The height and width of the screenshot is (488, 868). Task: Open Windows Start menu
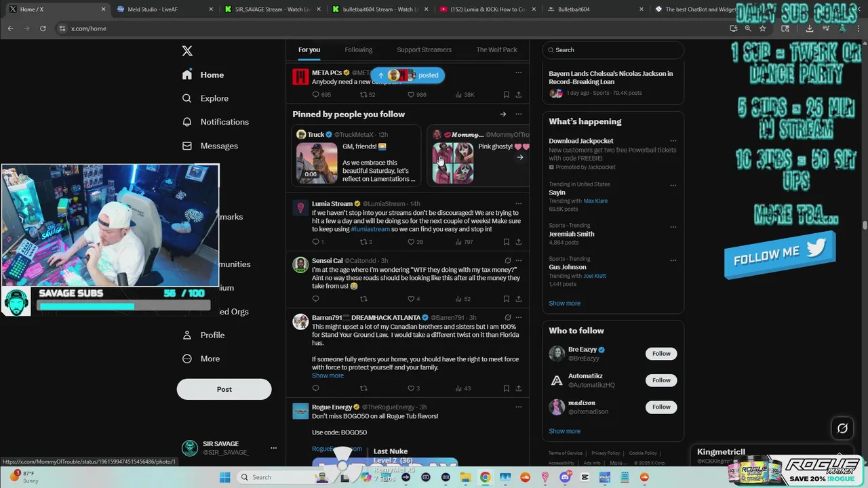click(x=225, y=477)
